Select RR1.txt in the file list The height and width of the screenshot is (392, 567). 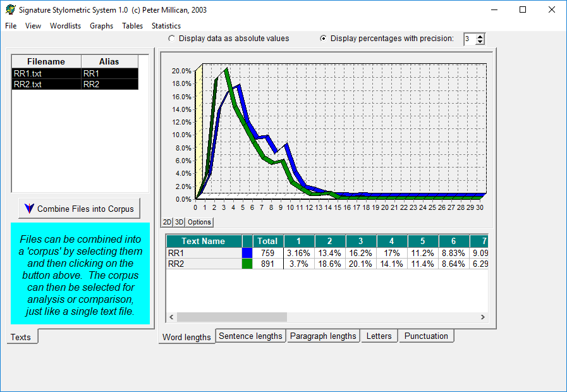pos(47,73)
